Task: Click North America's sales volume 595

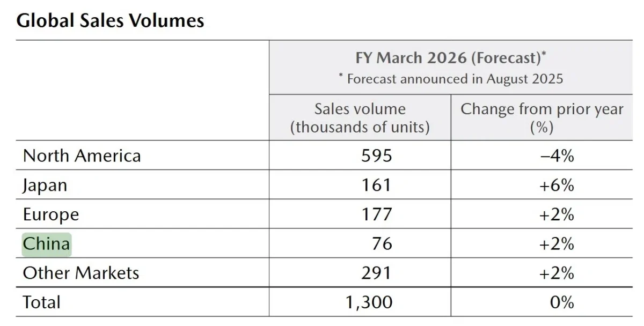Action: [376, 155]
